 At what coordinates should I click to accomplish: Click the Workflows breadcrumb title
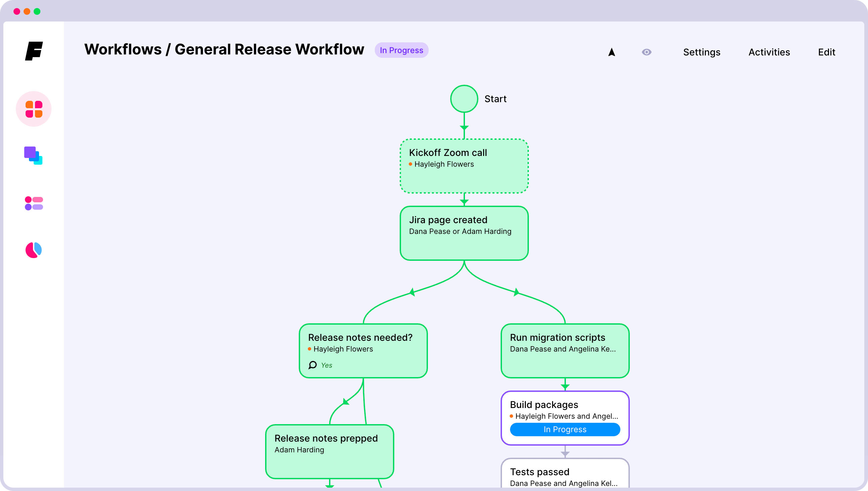click(123, 50)
